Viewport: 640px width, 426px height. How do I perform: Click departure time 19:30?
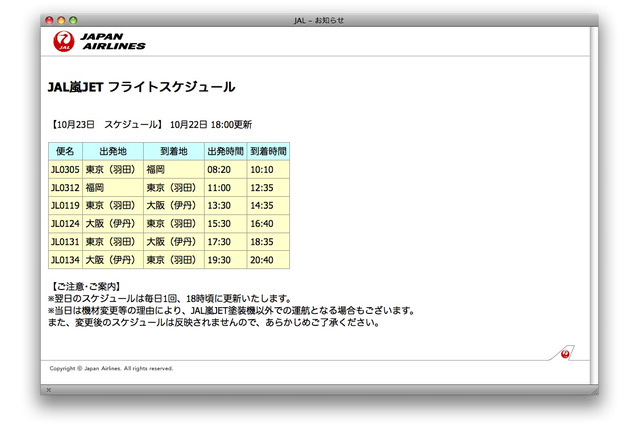click(x=219, y=260)
